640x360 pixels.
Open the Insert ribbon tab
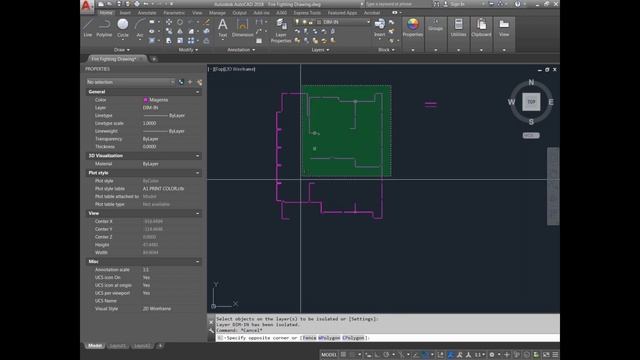coord(125,13)
